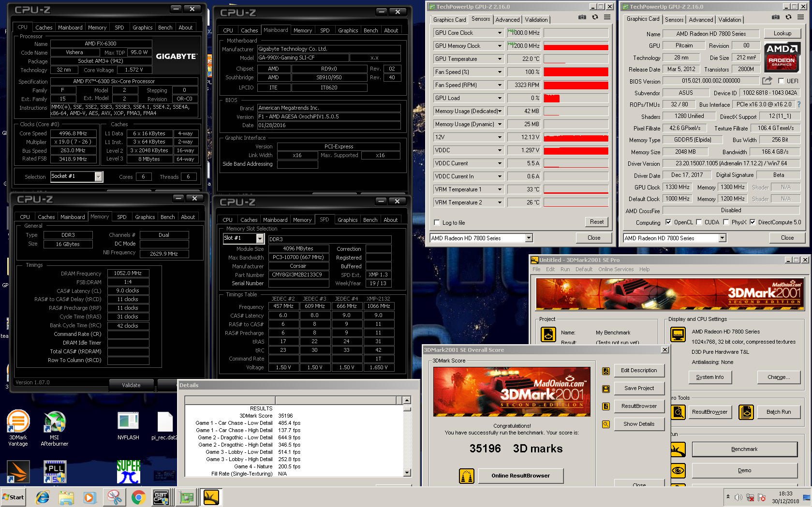The height and width of the screenshot is (507, 812).
Task: Click the Edit Description icon in 3DMark score dialog
Action: [x=606, y=371]
